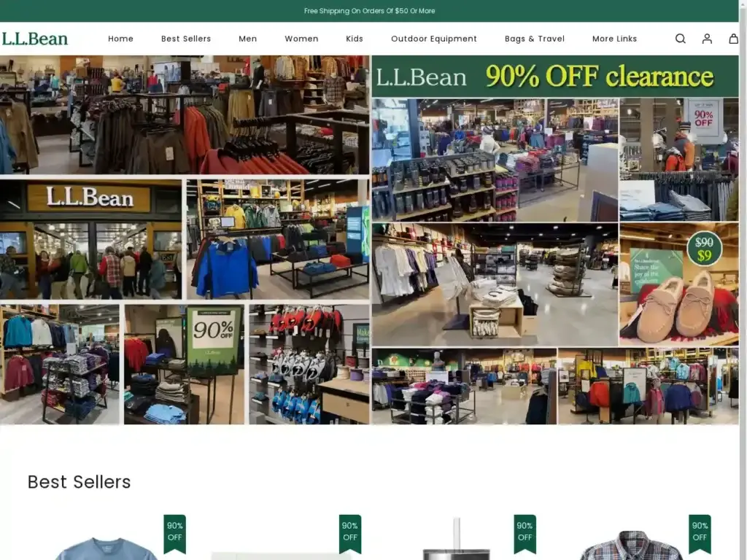Expand the More Links dropdown
This screenshot has height=560, width=747.
click(614, 39)
